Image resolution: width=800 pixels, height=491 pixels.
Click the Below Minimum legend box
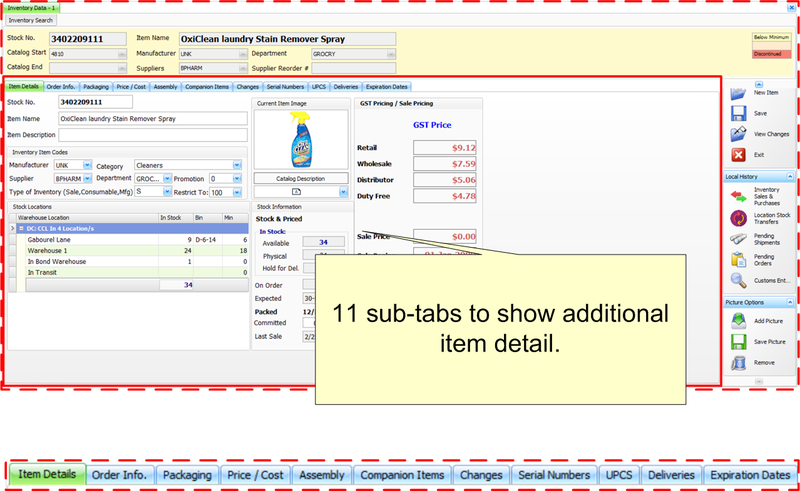coord(771,37)
